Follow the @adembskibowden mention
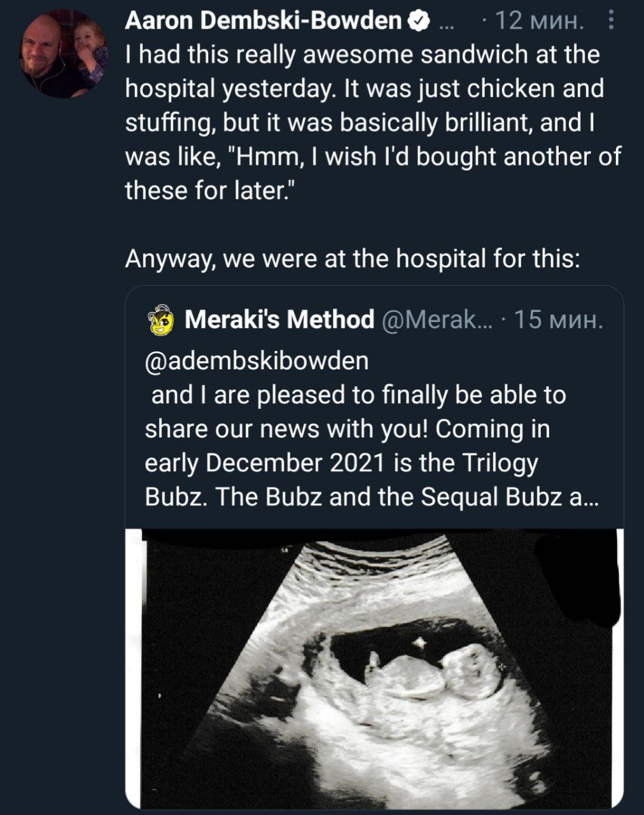Screen dimensions: 644x815 click(257, 361)
